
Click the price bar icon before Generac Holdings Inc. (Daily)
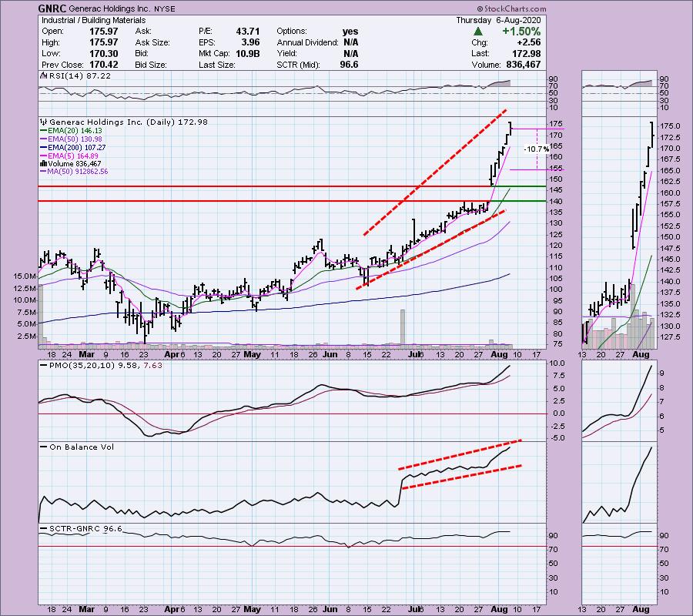(43, 122)
